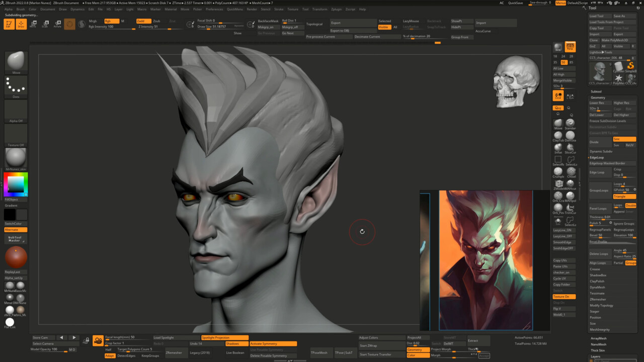Expand the ShadowBox section

pos(598,276)
